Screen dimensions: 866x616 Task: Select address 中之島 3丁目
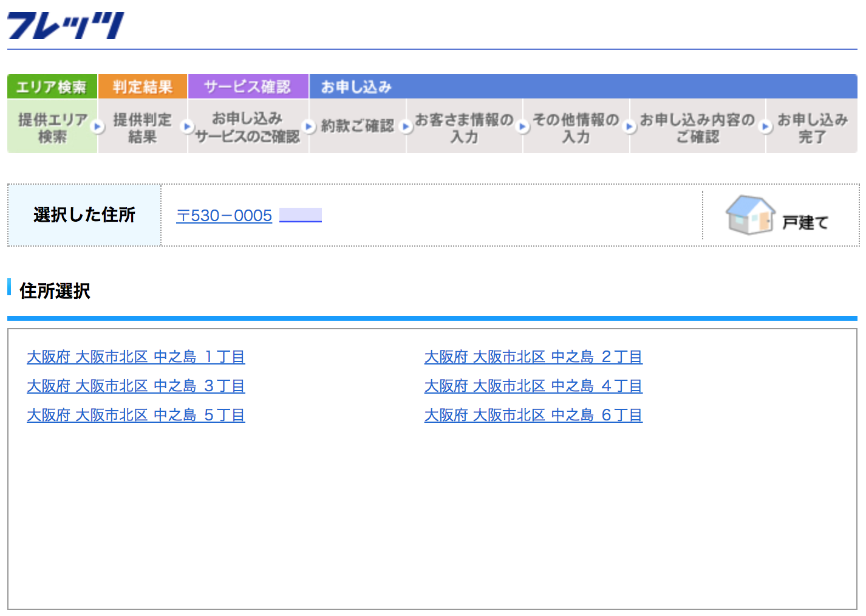click(135, 386)
